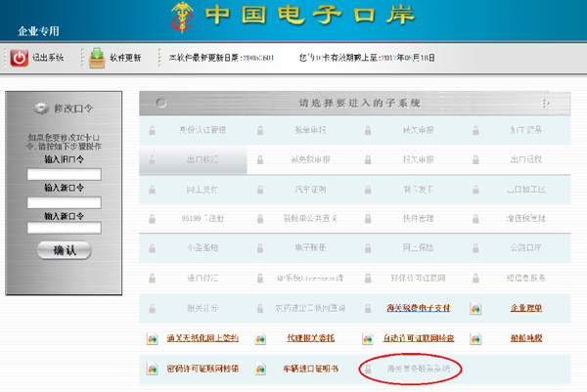587x392 pixels.
Task: Click the 农药进出口联网查询 subsystem text
Action: tap(310, 308)
